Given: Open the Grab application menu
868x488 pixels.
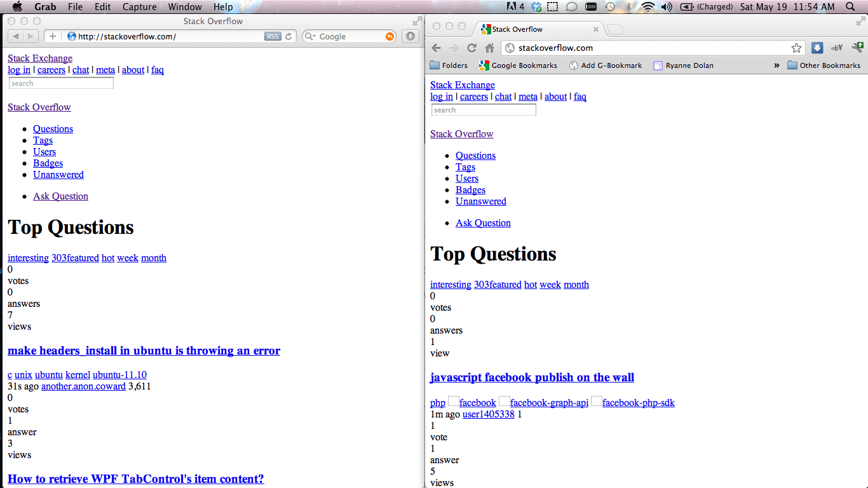Looking at the screenshot, I should click(45, 7).
